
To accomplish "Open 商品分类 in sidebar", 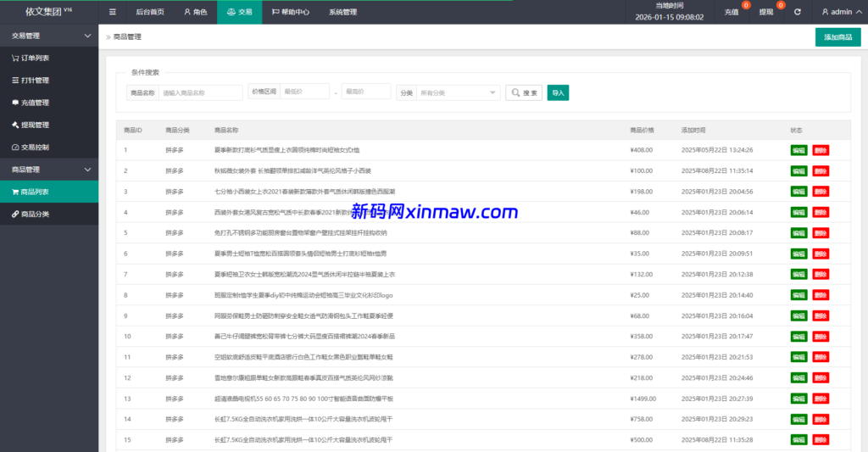I will click(x=49, y=214).
